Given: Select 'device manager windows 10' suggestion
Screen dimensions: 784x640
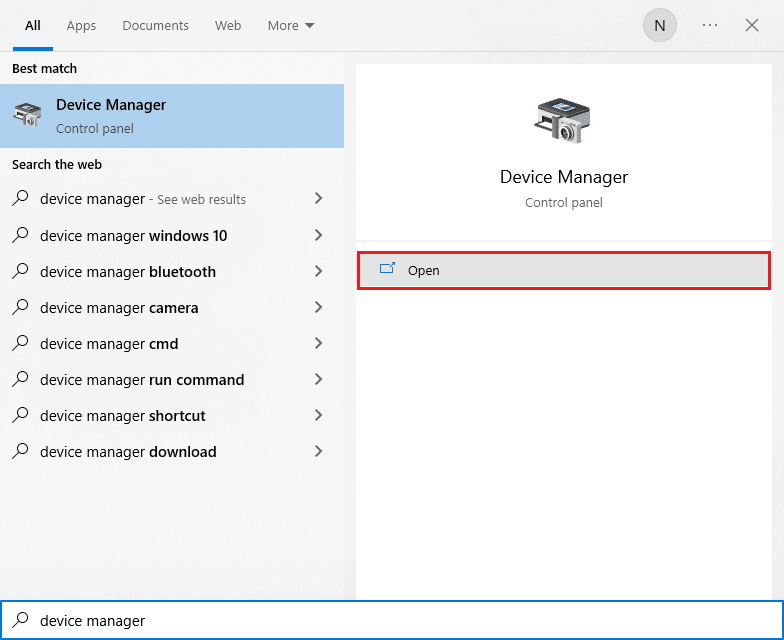Looking at the screenshot, I should (172, 235).
